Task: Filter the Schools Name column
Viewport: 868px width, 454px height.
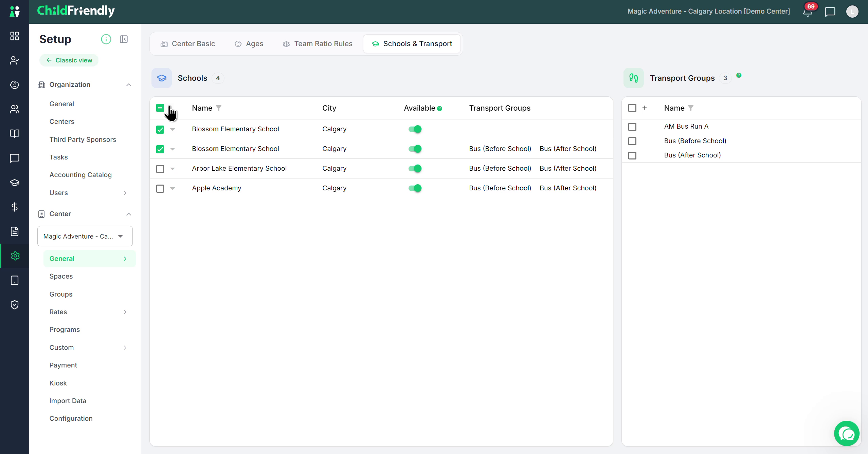Action: (x=219, y=108)
